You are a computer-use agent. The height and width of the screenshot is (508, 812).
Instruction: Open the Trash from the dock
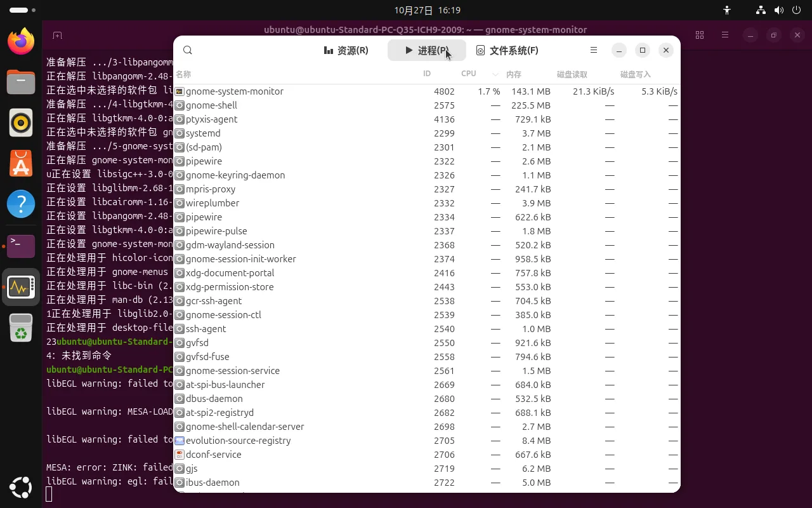coord(21,328)
